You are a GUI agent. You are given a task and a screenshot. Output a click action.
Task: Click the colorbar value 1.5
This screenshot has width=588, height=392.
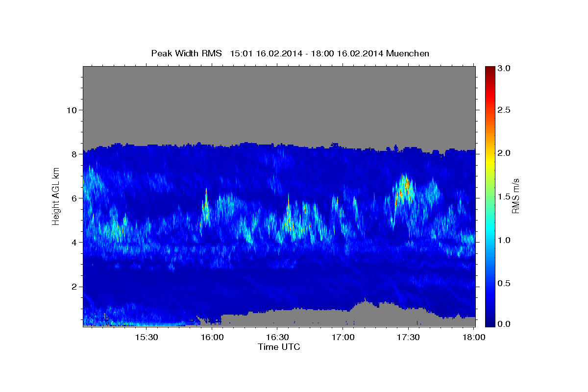tap(504, 196)
